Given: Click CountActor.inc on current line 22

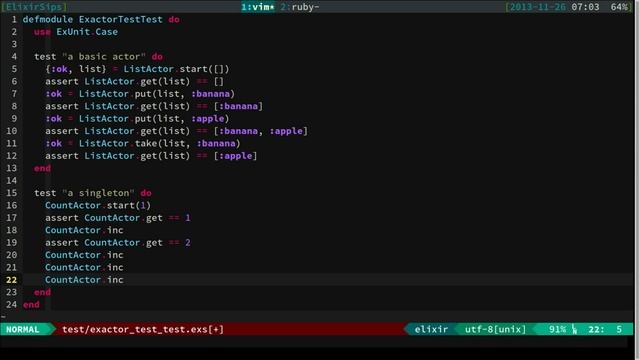Looking at the screenshot, I should (84, 280).
